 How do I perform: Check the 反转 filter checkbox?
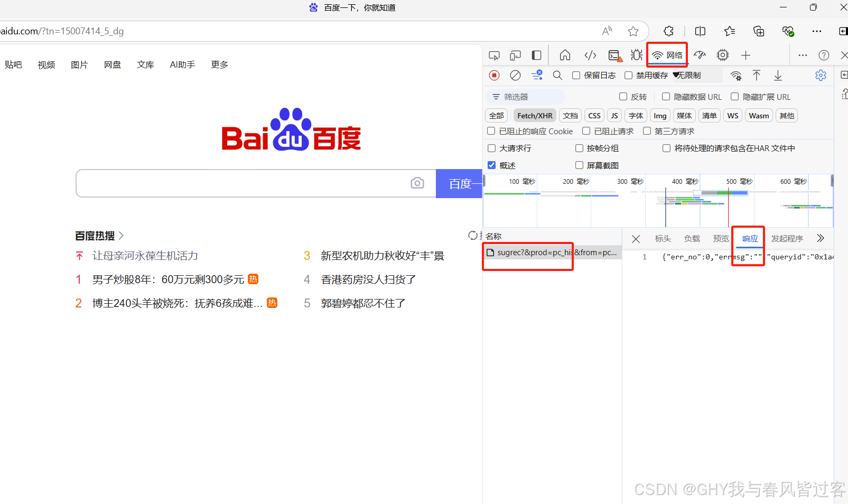pos(623,97)
